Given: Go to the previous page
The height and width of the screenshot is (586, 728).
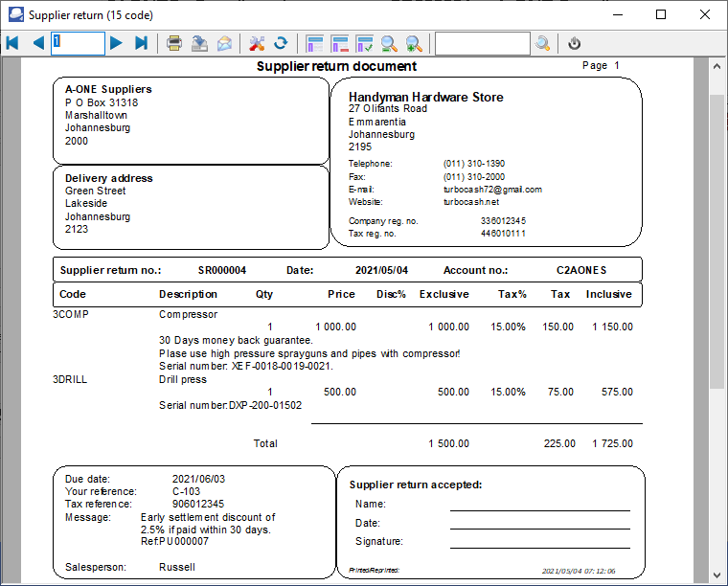Looking at the screenshot, I should [x=38, y=43].
